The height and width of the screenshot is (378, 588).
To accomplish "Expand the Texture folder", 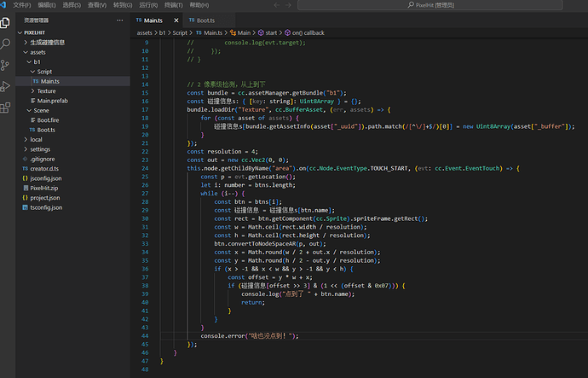I will [x=46, y=91].
